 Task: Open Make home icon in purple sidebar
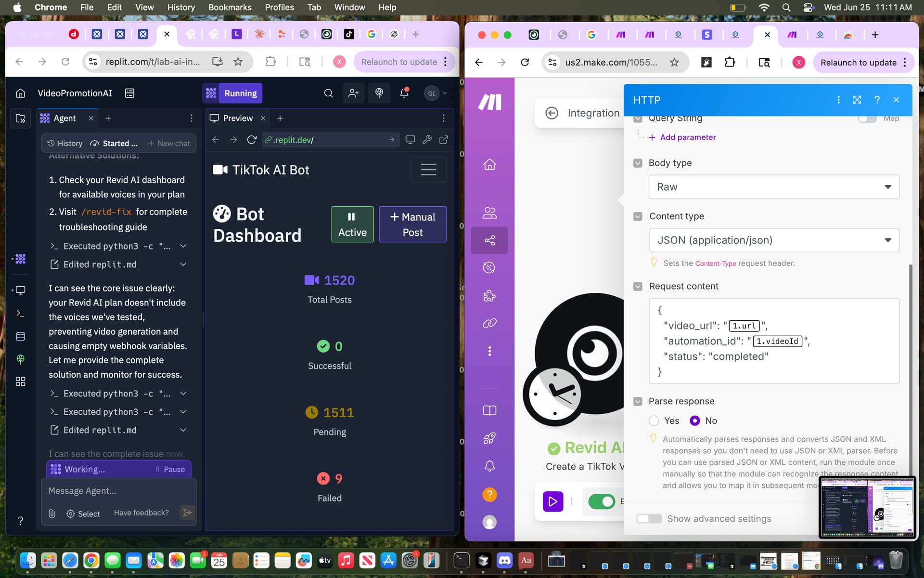489,165
